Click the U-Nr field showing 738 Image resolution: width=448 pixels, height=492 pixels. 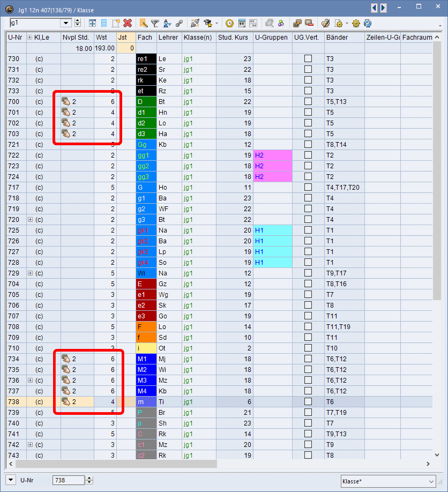tap(68, 480)
